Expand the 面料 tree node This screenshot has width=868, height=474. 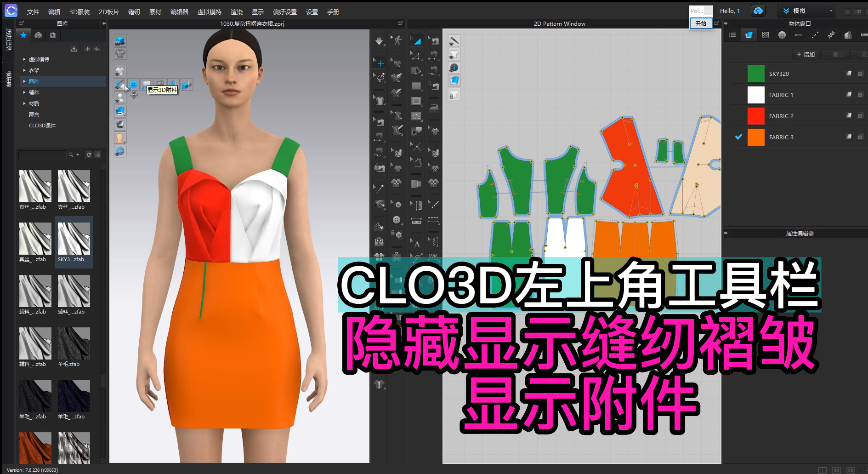pos(24,81)
